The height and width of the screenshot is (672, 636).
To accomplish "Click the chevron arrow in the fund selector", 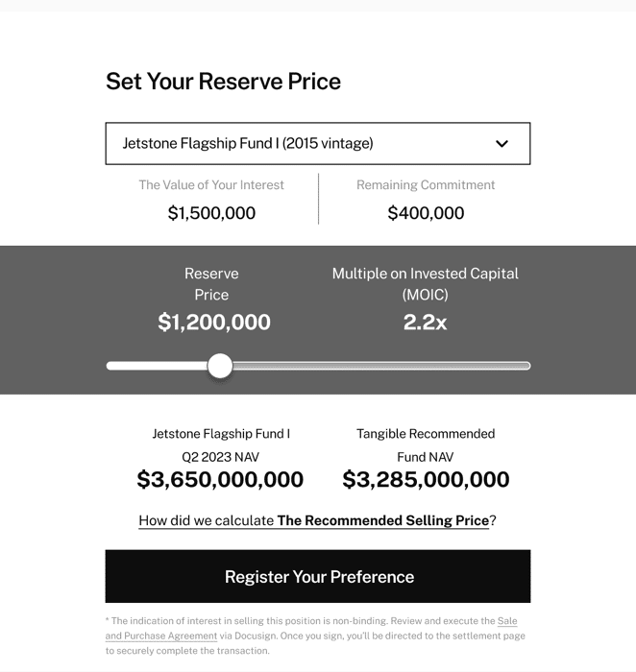I will click(x=501, y=144).
